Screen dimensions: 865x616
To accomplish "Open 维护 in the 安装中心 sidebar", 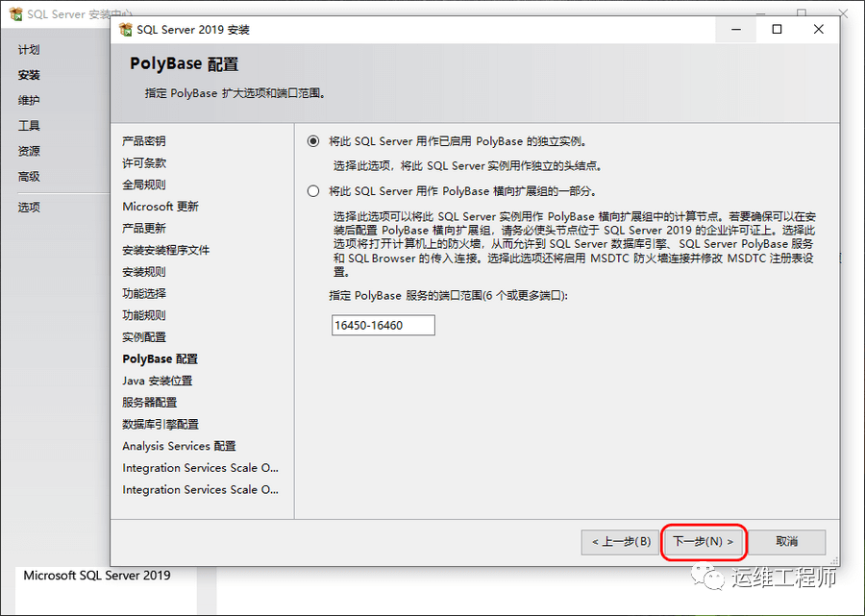I will coord(29,100).
